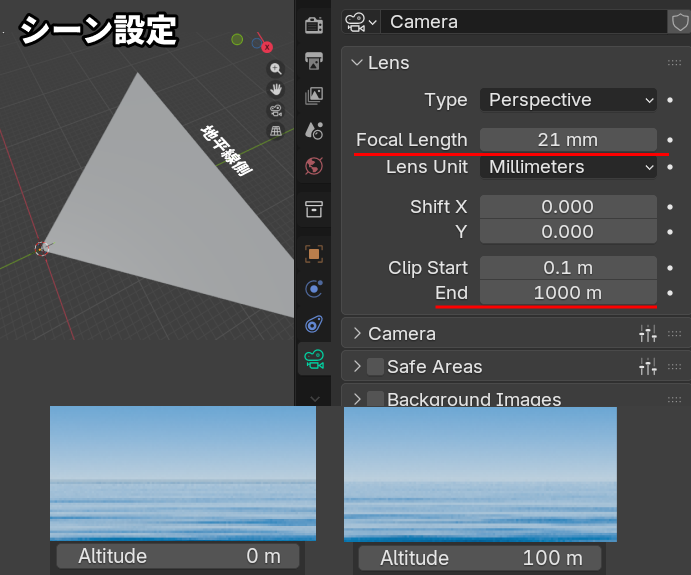Open the Scene properties tab
The width and height of the screenshot is (691, 575).
tap(314, 130)
